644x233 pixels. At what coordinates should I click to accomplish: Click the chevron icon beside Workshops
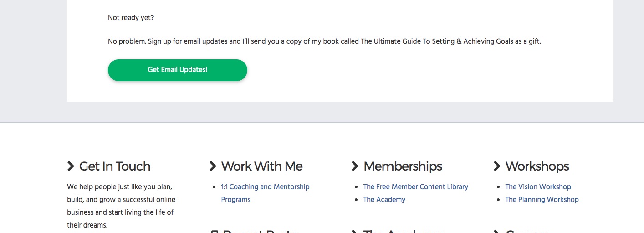[x=497, y=166]
